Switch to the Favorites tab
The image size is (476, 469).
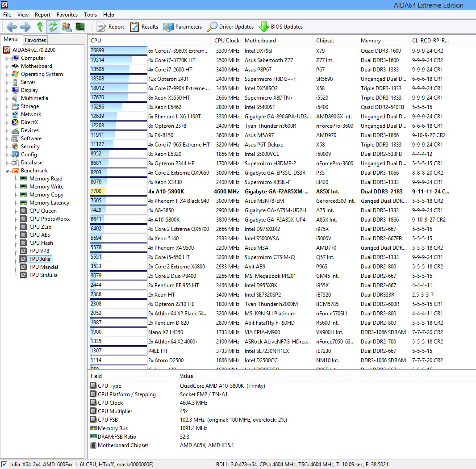tap(35, 40)
